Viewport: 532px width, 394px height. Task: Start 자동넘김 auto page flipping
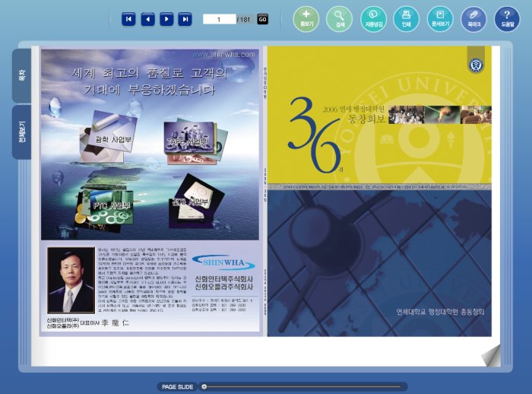(x=373, y=19)
